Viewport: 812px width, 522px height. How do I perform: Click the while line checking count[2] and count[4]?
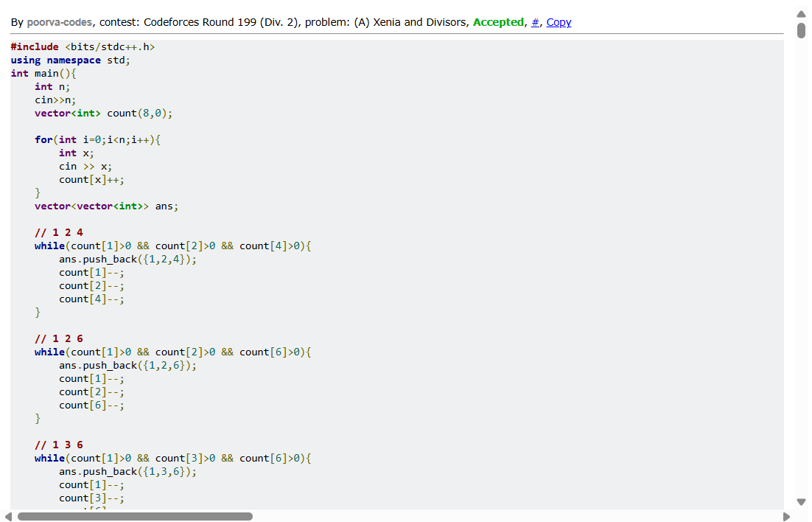(173, 246)
